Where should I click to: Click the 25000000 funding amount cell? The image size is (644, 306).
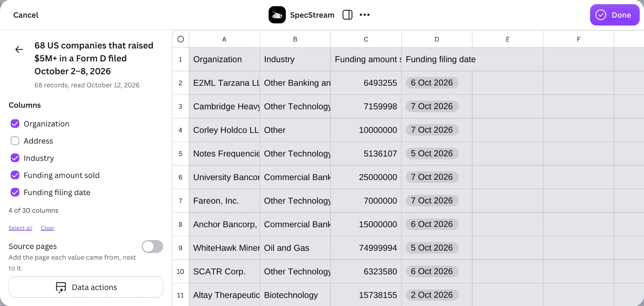[x=366, y=177]
